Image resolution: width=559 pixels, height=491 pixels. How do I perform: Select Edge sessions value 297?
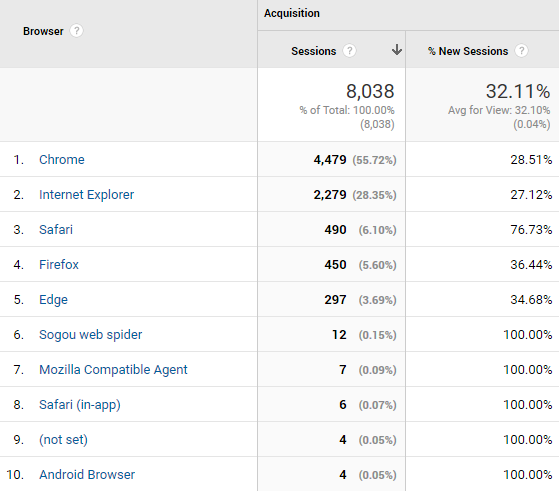335,300
